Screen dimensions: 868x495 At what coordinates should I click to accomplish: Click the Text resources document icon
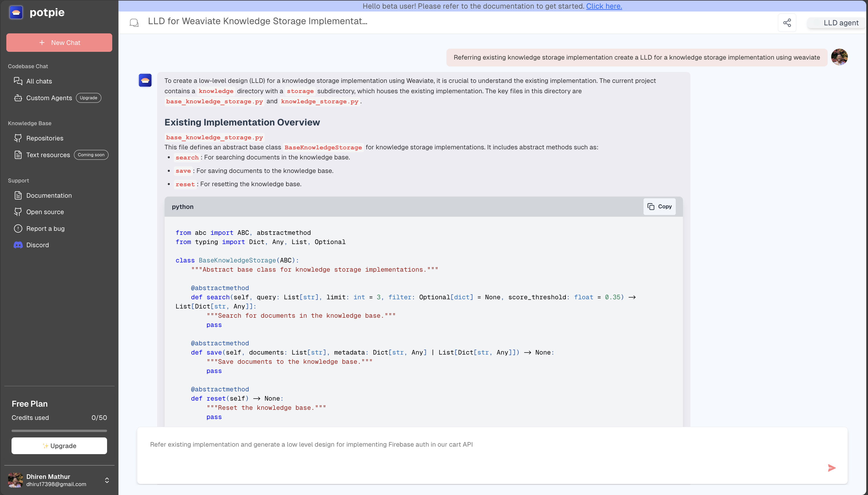point(18,155)
